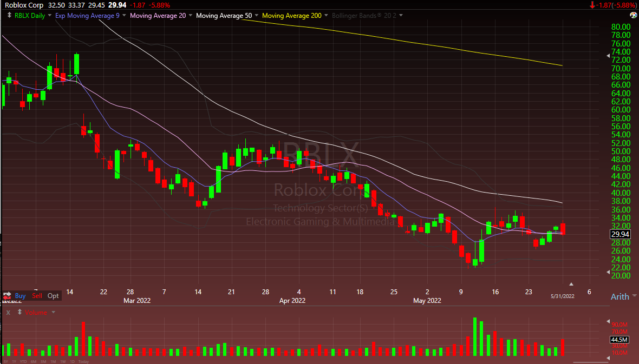This screenshot has width=639, height=364.
Task: Click the upper volume scale arrow near 90.0M
Action: (x=608, y=321)
